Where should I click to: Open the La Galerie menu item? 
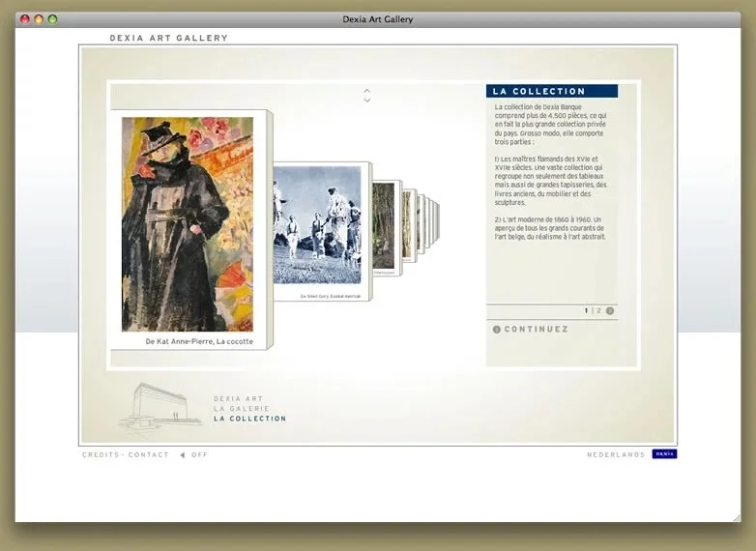coord(241,408)
